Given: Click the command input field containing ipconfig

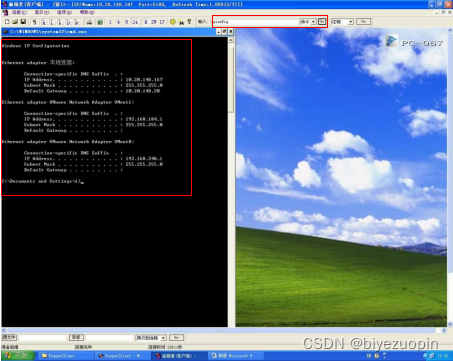Looking at the screenshot, I should [256, 22].
